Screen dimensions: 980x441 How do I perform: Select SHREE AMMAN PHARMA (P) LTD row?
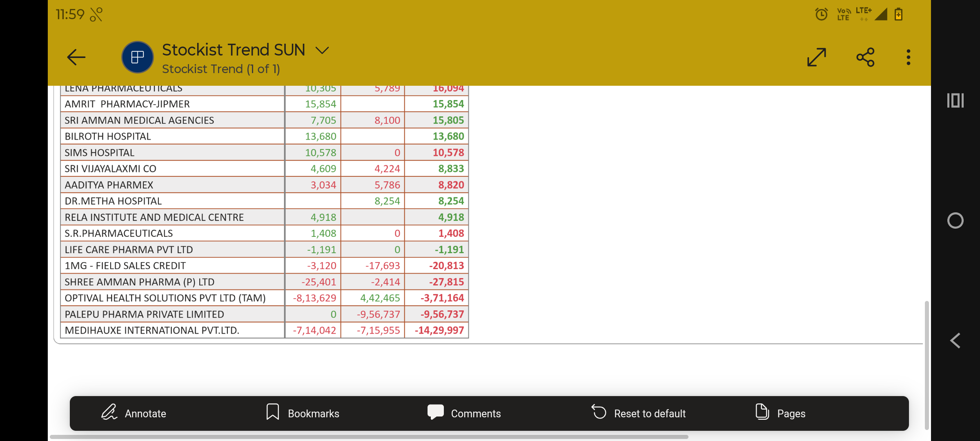(264, 282)
